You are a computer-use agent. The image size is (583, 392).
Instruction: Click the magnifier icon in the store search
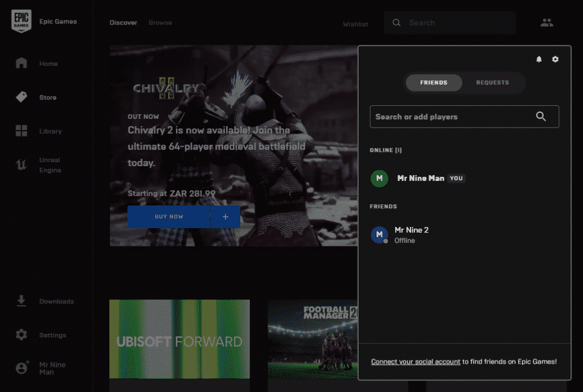point(397,23)
